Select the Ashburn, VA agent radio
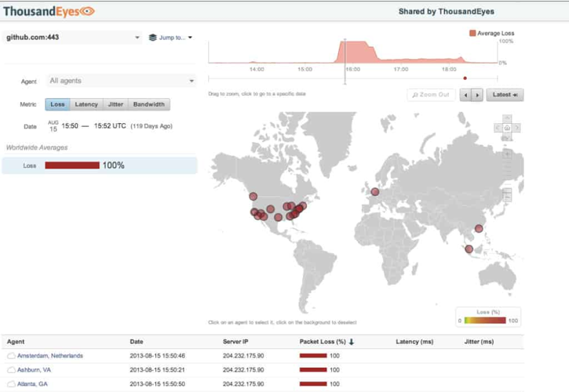Image resolution: width=569 pixels, height=392 pixels. tap(11, 370)
